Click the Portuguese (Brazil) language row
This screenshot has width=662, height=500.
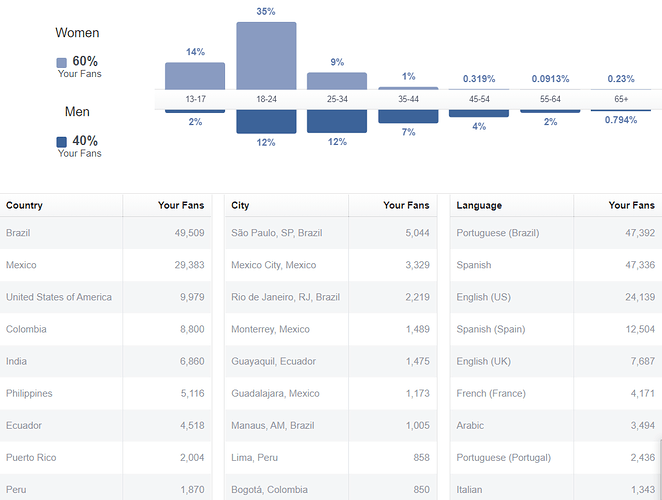click(x=553, y=233)
